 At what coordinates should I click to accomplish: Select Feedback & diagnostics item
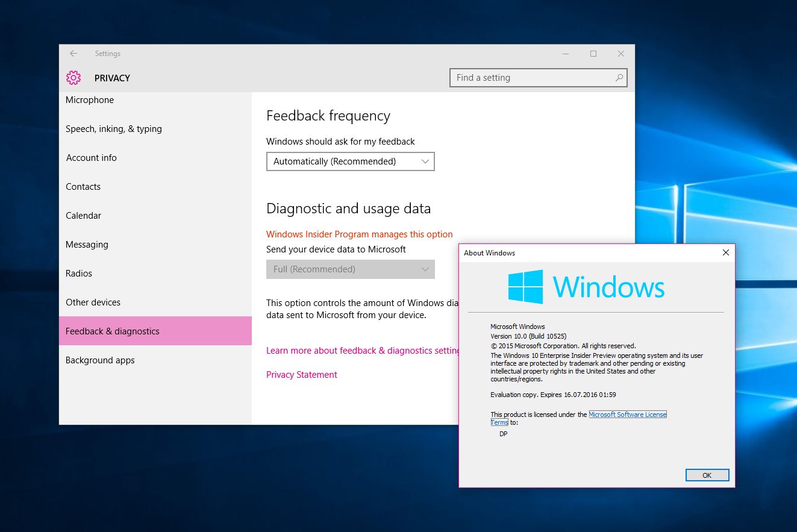[x=155, y=331]
